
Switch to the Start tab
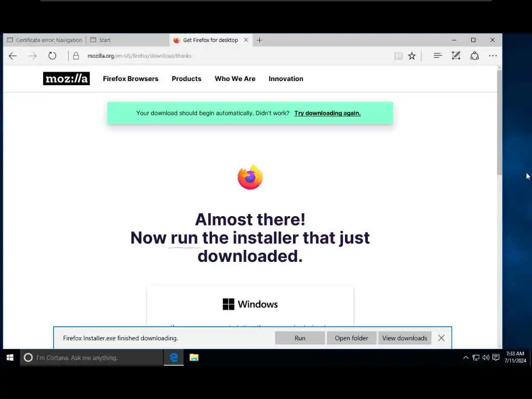[128, 40]
